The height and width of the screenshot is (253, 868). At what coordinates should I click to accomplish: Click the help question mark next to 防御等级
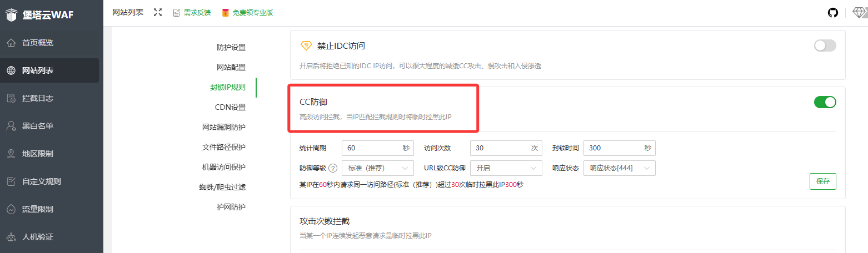coord(333,168)
